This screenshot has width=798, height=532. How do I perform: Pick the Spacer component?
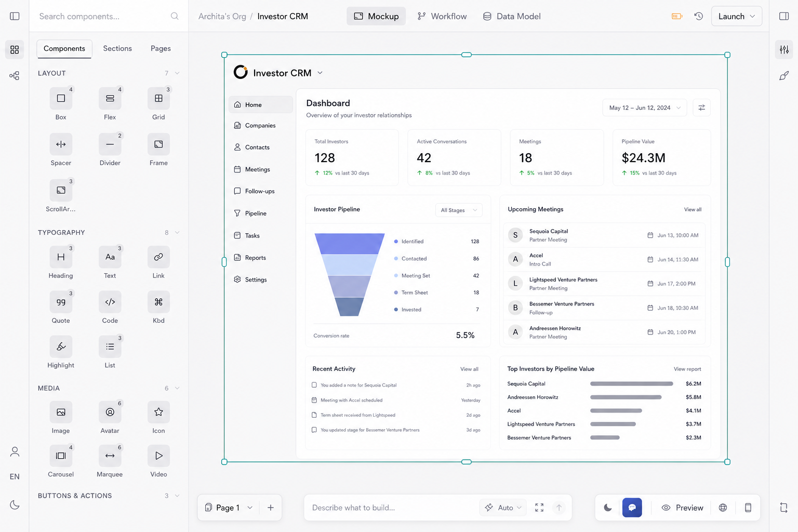coord(61,144)
